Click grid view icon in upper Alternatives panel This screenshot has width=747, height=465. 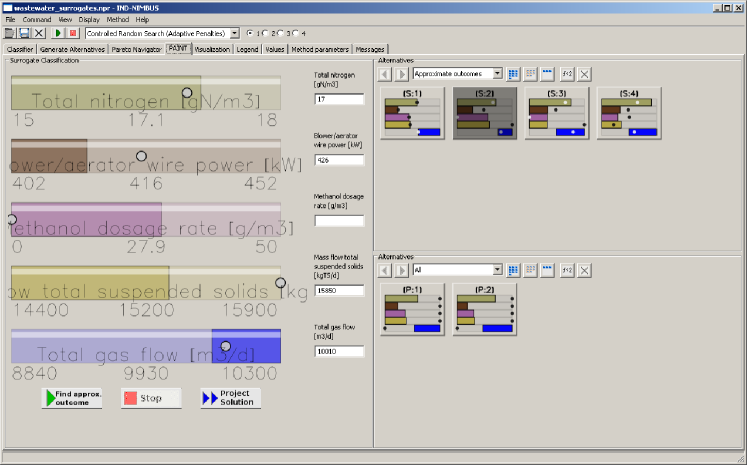[x=513, y=74]
